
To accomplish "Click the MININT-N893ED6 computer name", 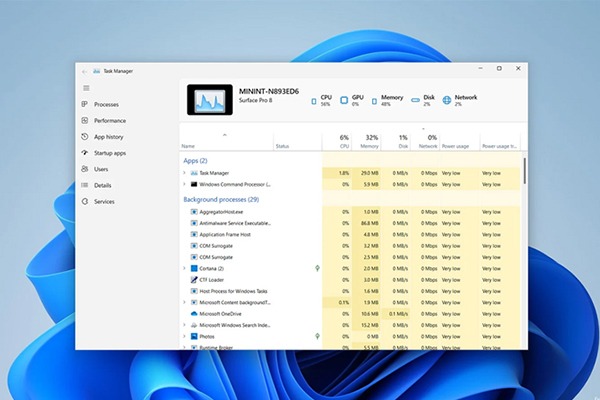I will coord(269,91).
